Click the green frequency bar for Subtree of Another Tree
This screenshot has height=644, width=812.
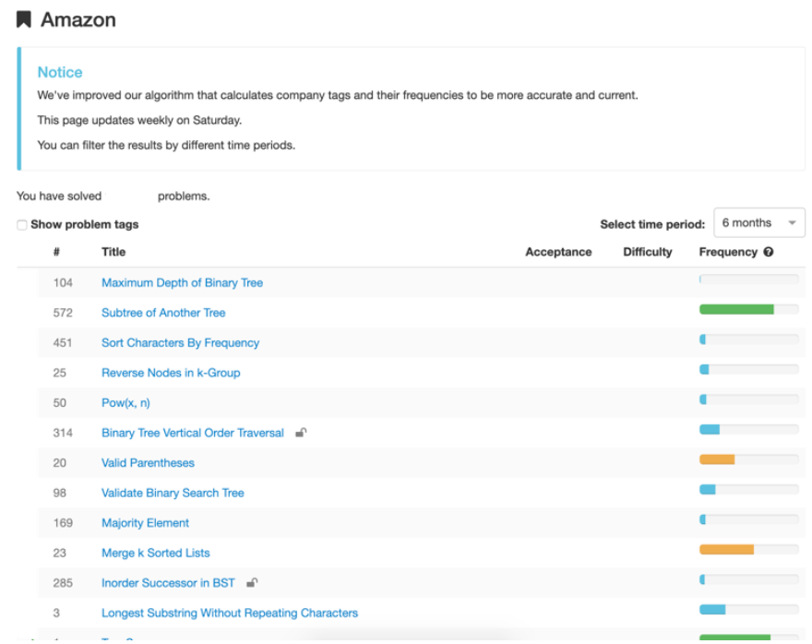[736, 310]
